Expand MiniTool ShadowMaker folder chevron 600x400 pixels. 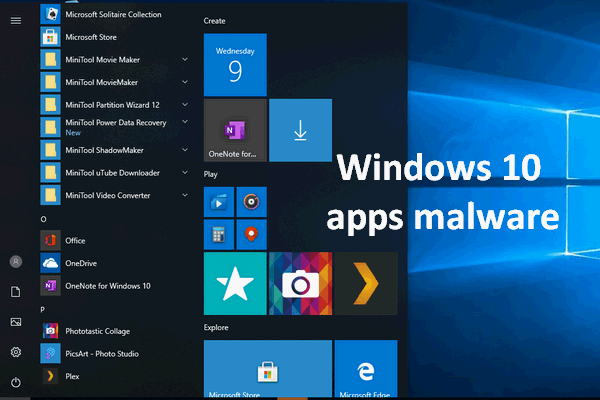coord(185,150)
